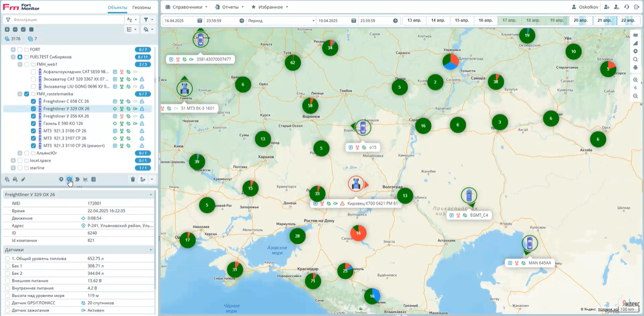This screenshot has width=644, height=316.
Task: Open the map layers icon
Action: click(x=635, y=35)
